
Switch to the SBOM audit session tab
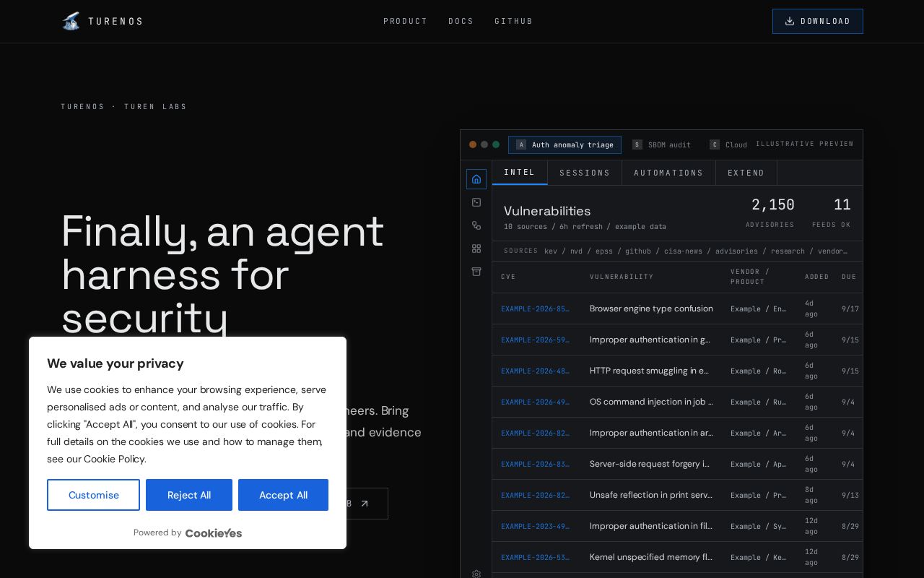click(x=661, y=144)
